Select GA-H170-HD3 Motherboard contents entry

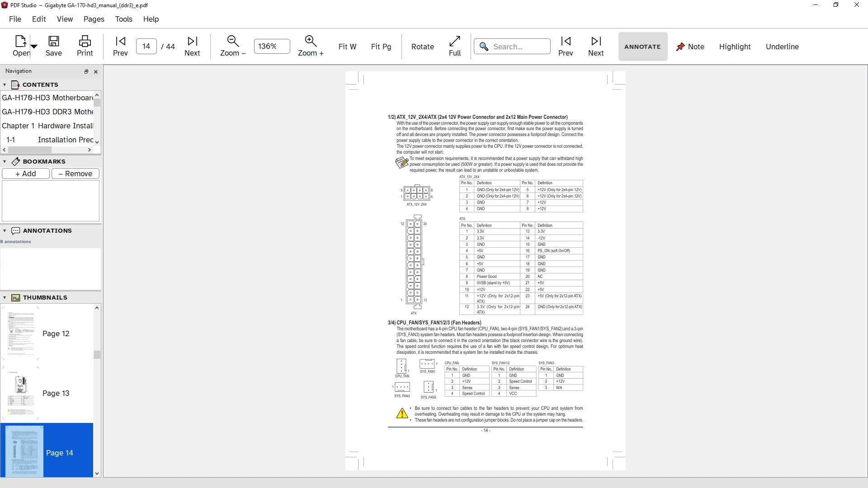(47, 98)
